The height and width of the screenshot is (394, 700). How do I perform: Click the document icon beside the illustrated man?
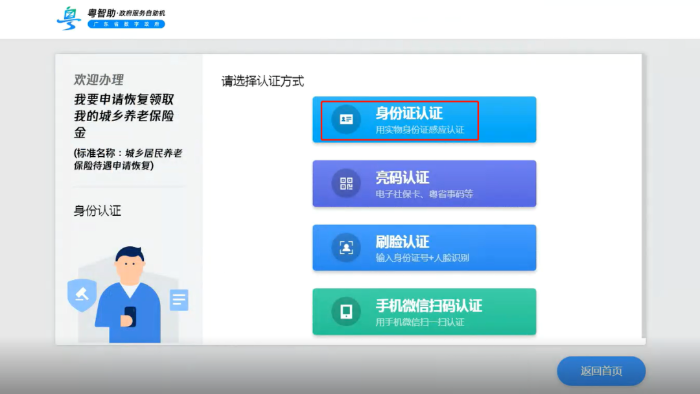tap(179, 300)
